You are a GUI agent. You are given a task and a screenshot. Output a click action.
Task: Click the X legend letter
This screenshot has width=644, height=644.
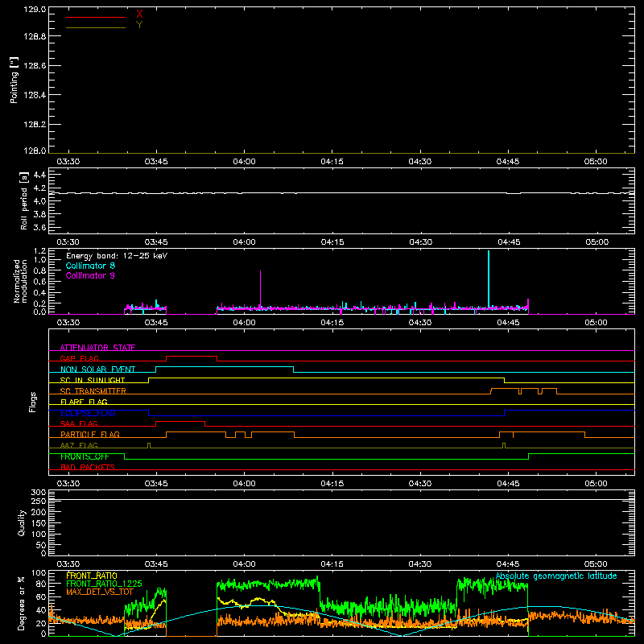click(x=139, y=14)
